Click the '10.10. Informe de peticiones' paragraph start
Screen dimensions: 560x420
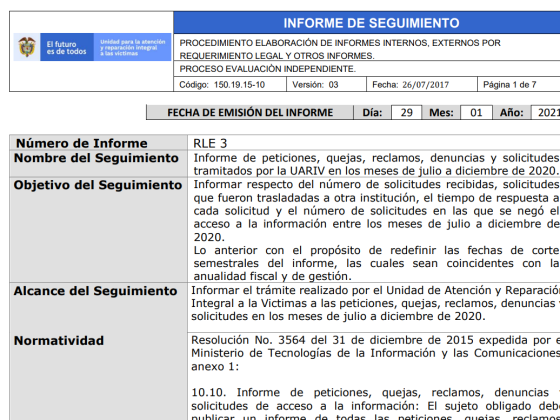375,392
